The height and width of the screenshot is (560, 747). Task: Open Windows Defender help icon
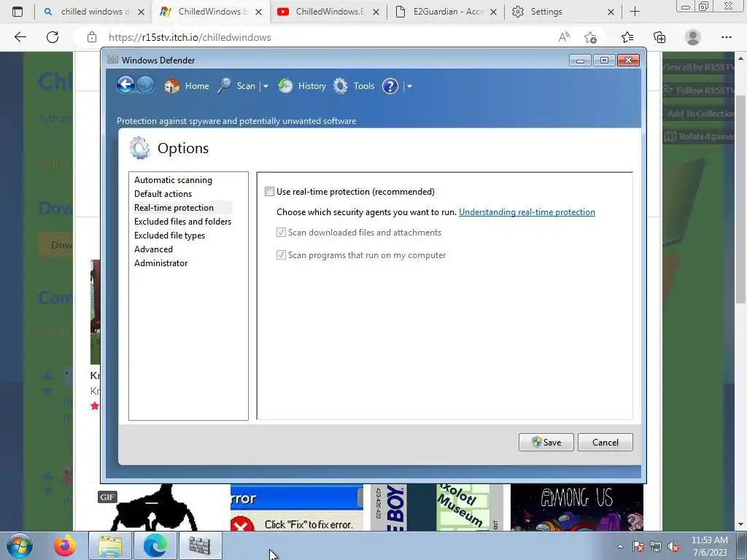390,86
